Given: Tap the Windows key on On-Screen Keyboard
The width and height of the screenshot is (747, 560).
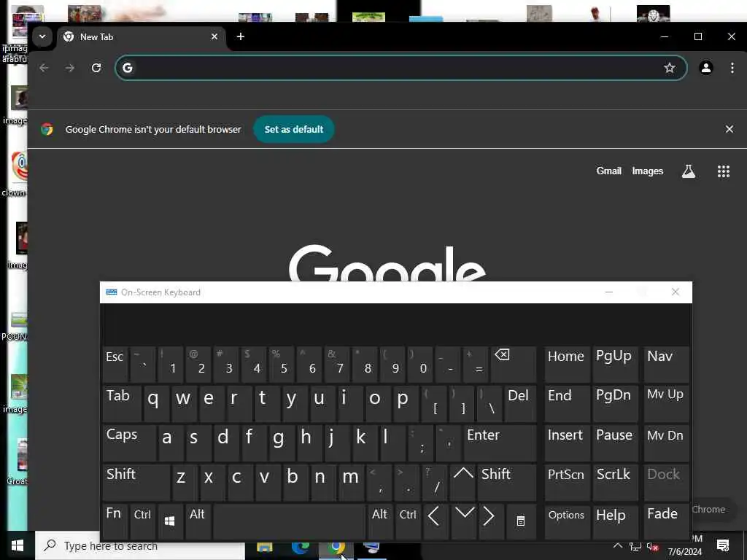Looking at the screenshot, I should point(169,521).
